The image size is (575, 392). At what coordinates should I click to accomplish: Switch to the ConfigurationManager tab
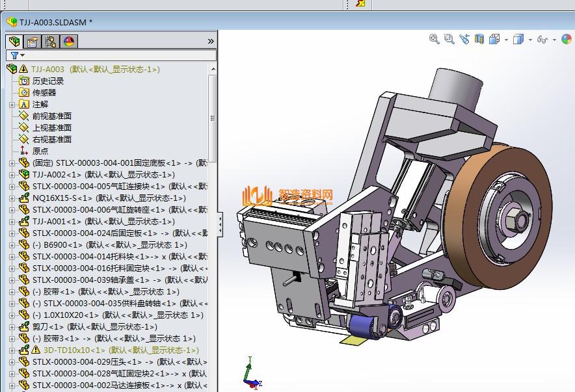coord(50,42)
